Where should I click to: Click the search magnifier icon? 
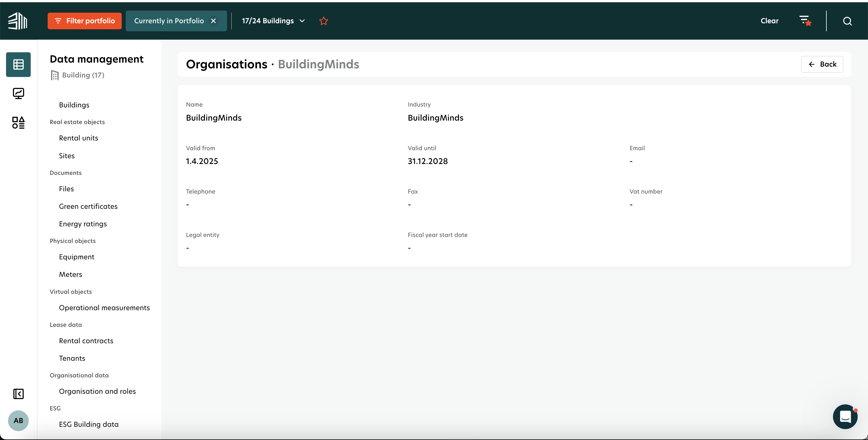pos(847,21)
